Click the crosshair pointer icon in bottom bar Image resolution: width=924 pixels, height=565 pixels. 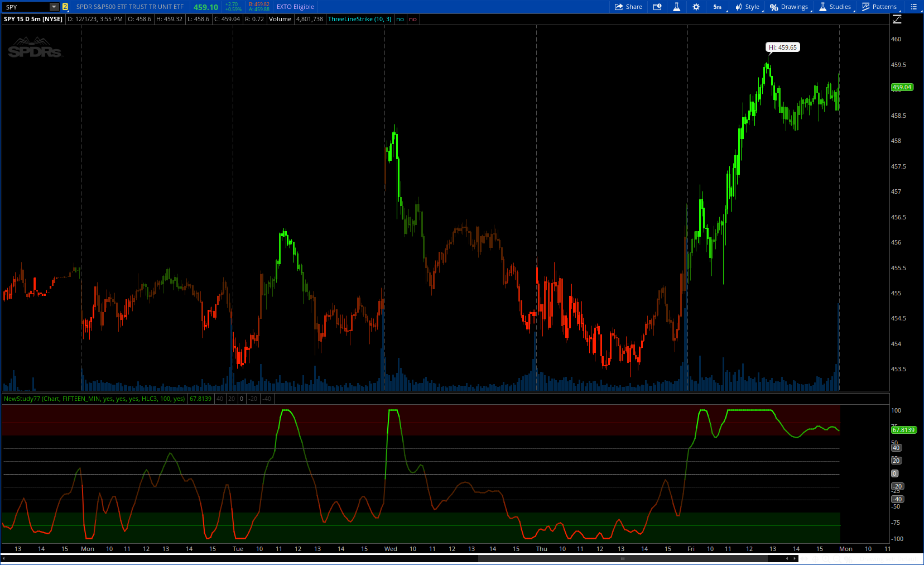815,559
